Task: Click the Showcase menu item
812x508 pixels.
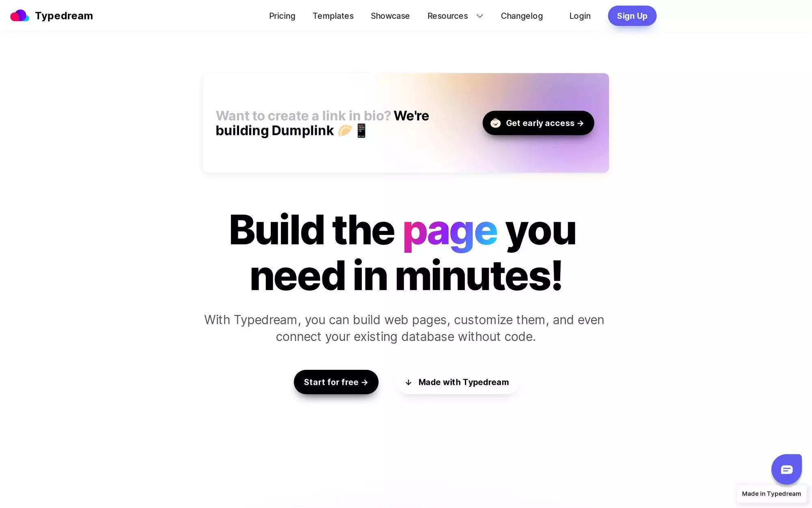Action: point(391,16)
